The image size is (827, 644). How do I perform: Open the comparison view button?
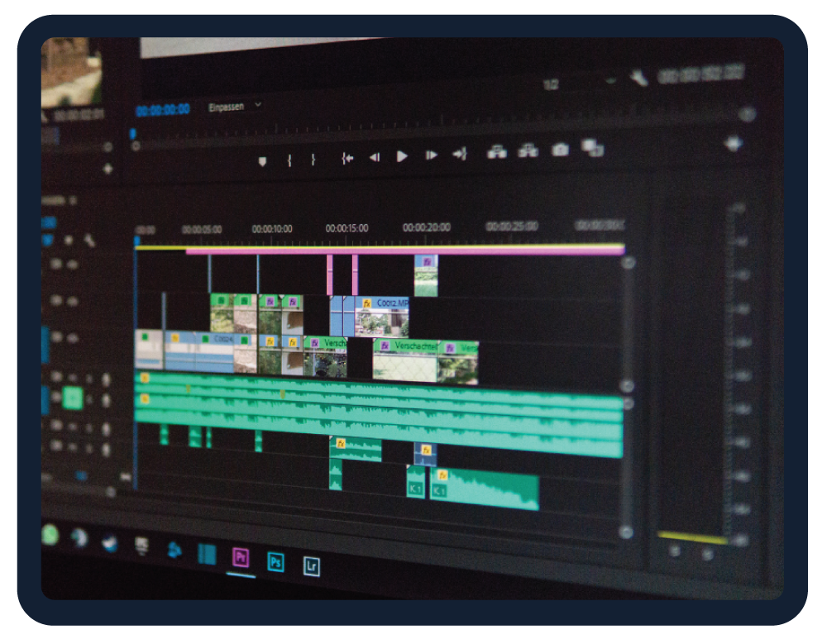click(592, 148)
